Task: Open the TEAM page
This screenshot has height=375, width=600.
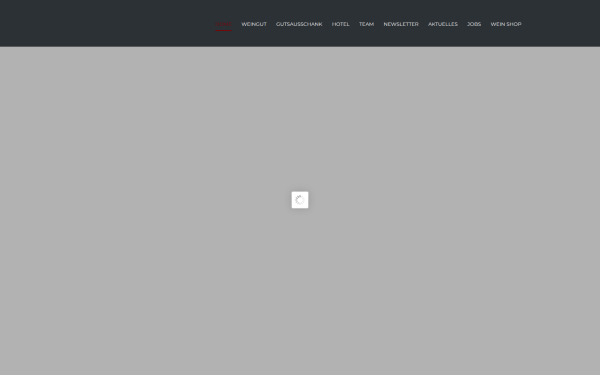Action: tap(366, 24)
